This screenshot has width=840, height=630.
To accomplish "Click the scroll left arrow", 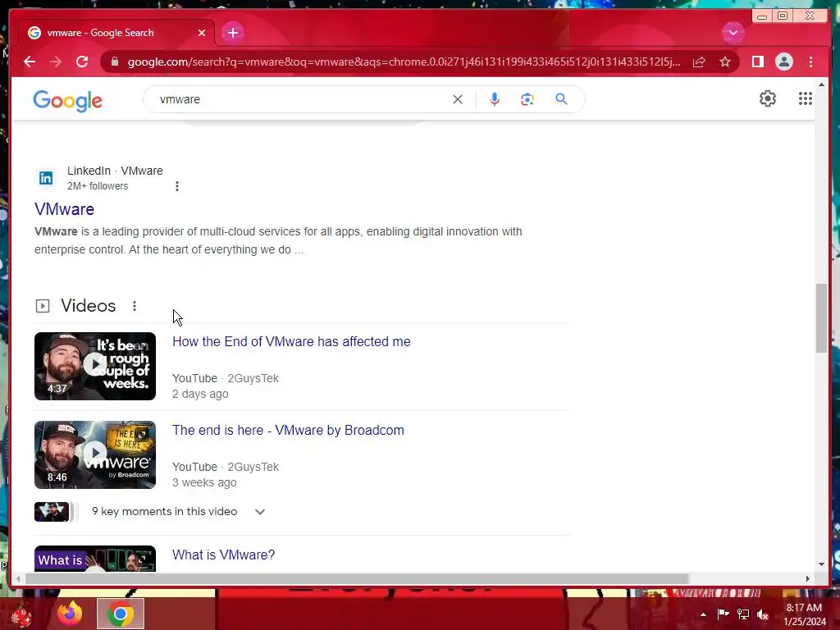I will pyautogui.click(x=18, y=578).
